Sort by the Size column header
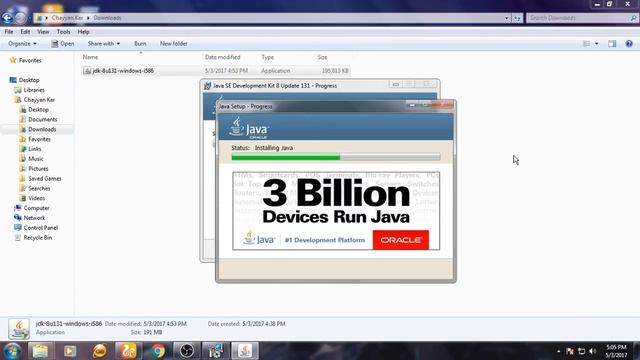Image resolution: width=640 pixels, height=360 pixels. point(322,57)
